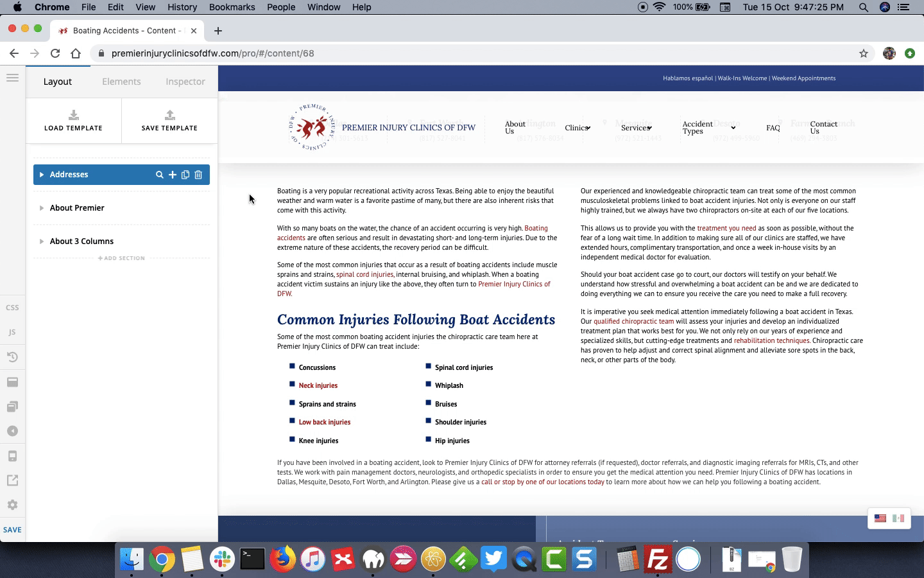Viewport: 924px width, 578px height.
Task: Search within the Addresses section
Action: (x=160, y=175)
